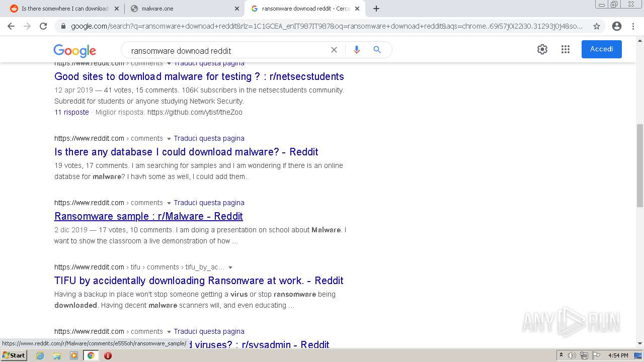Translate the 'Ransomware sample' result page
Screen dimensions: 644x362
209,203
